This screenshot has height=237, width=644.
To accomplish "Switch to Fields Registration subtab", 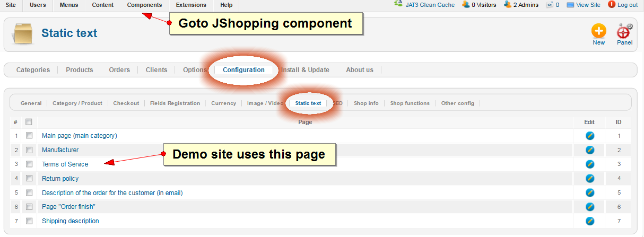I will 175,103.
